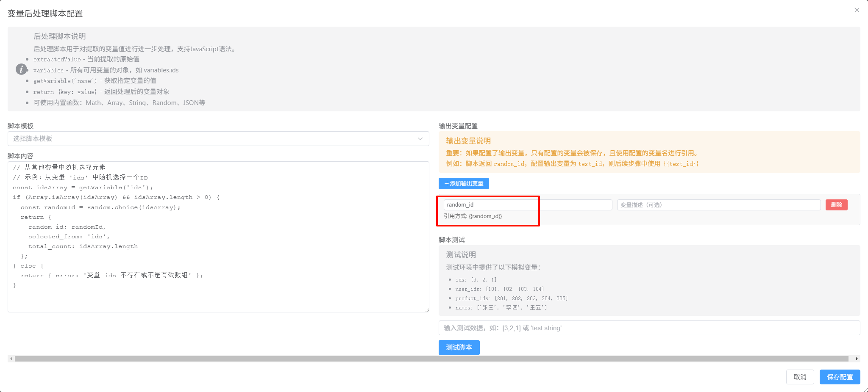Click the Random.choice line in script
This screenshot has width=868, height=392.
(x=100, y=207)
